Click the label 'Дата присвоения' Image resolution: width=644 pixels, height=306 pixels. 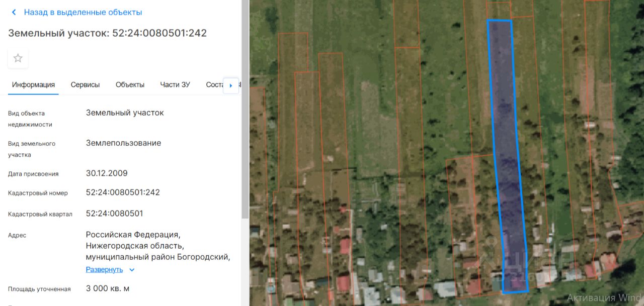(x=33, y=174)
